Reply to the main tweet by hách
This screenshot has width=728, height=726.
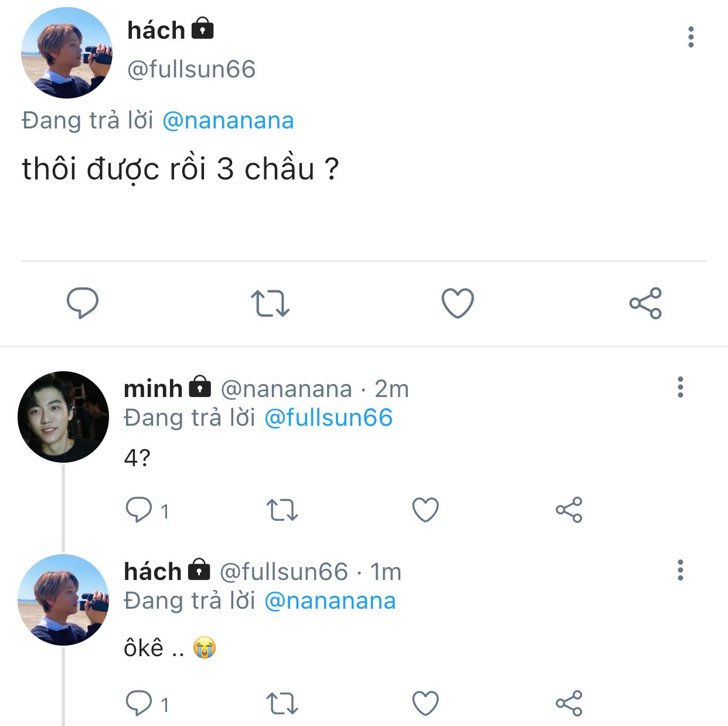click(83, 303)
